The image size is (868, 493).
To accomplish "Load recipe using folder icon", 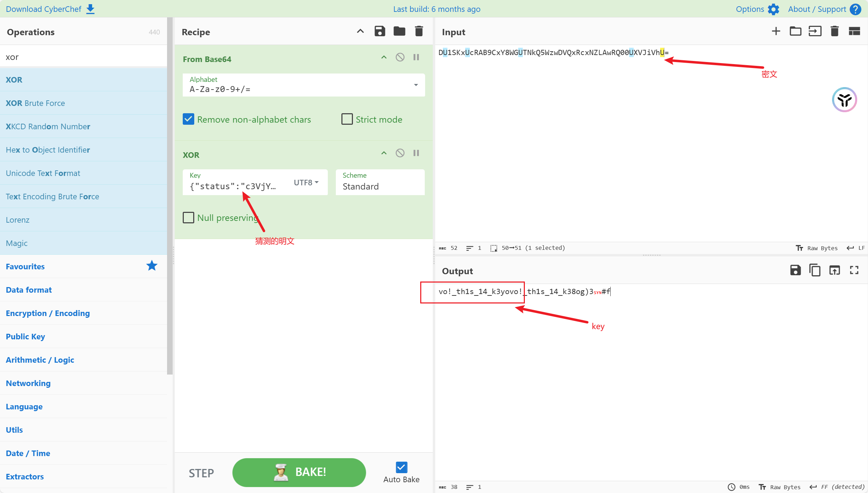I will pyautogui.click(x=399, y=31).
